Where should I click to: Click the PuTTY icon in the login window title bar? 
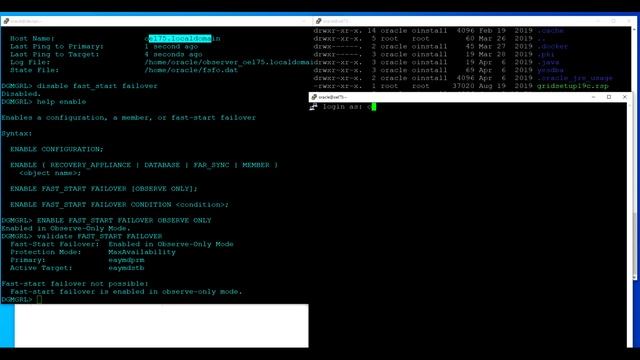pyautogui.click(x=314, y=97)
